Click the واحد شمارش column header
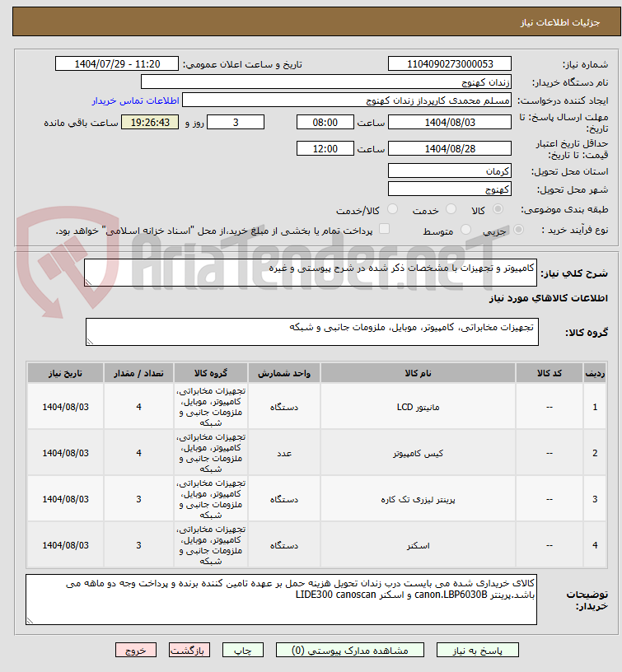The width and height of the screenshot is (622, 672). coord(283,373)
